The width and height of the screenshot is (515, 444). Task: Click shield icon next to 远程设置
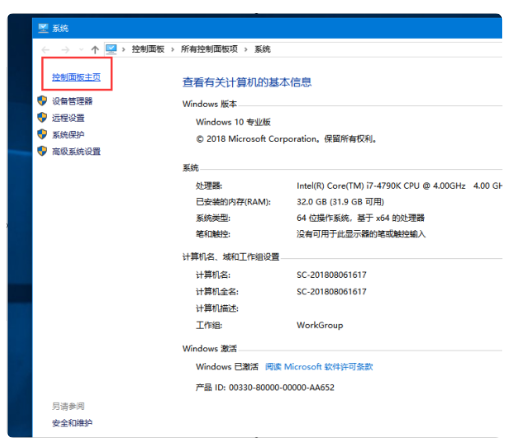(42, 117)
